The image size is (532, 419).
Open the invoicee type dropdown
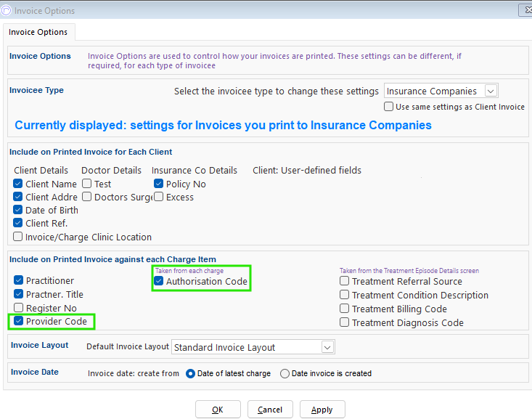pyautogui.click(x=491, y=91)
